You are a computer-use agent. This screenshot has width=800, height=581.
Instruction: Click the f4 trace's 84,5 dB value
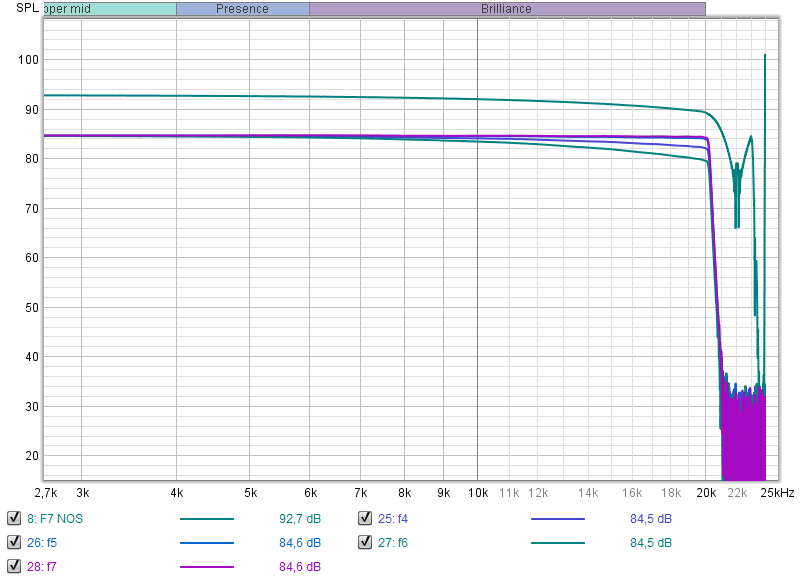pos(651,519)
